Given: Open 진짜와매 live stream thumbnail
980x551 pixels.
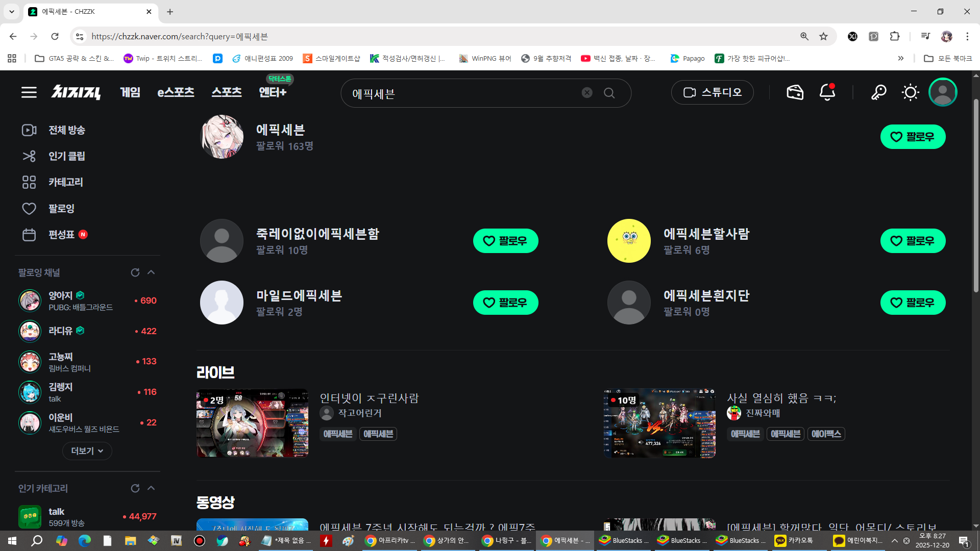Looking at the screenshot, I should [x=659, y=423].
